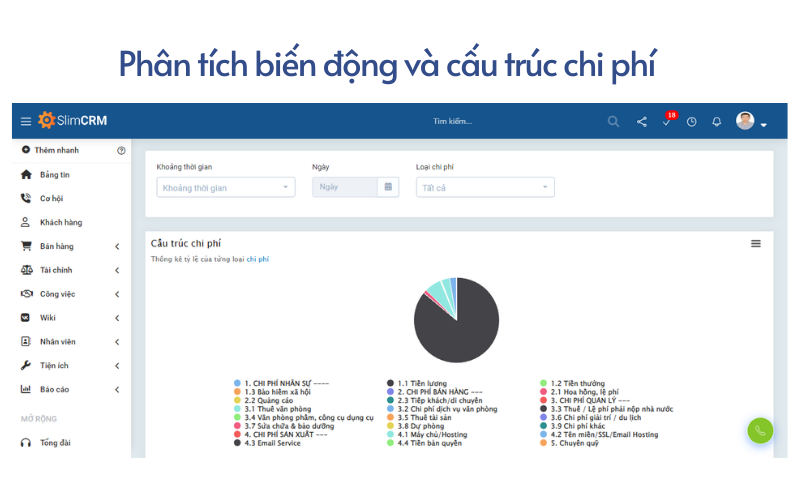800x500 pixels.
Task: Click the Bảng tin home icon
Action: tap(26, 174)
